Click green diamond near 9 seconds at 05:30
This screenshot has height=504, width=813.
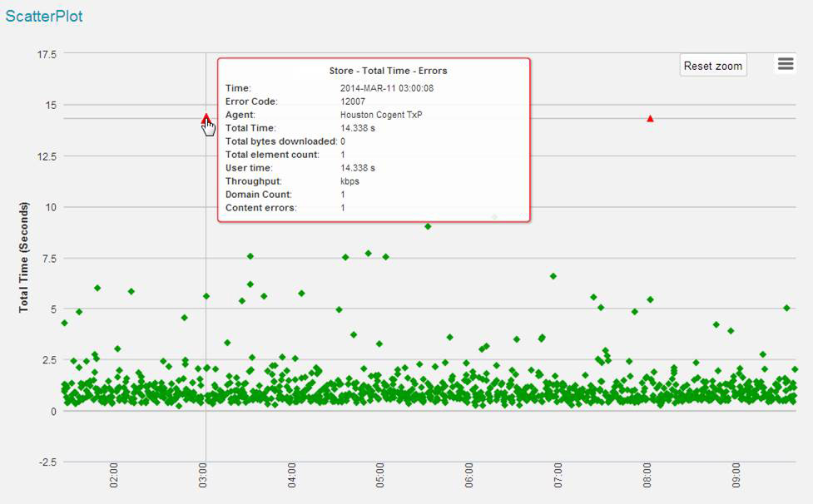pos(428,226)
